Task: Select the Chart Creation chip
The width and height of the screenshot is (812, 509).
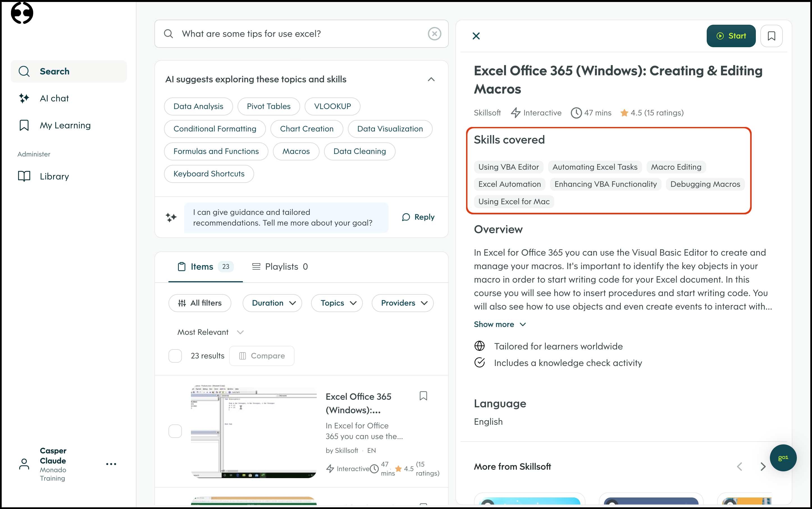Action: (x=307, y=129)
